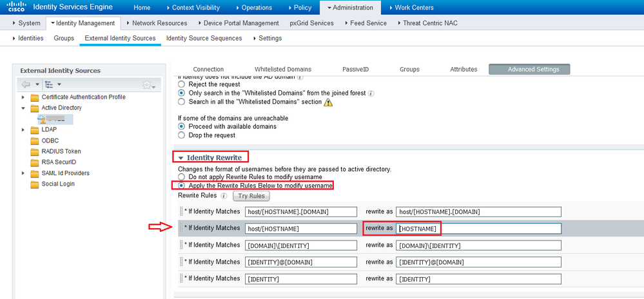Screen dimensions: 644x299
Task: Go to the Home tab
Action: (x=142, y=7)
